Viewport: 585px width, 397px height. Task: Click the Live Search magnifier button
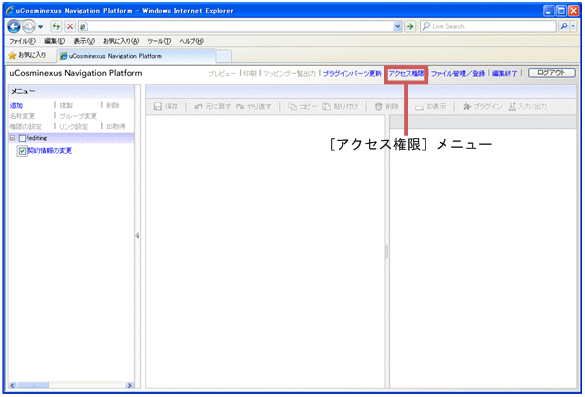tap(564, 26)
